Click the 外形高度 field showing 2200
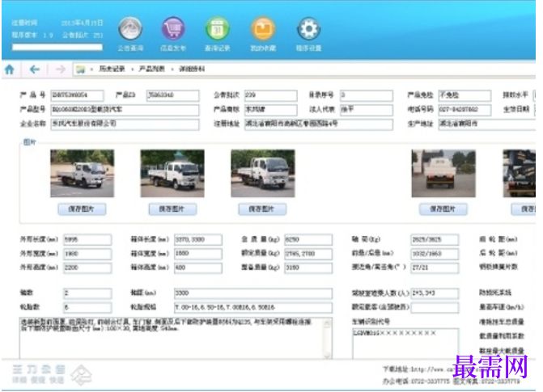Screen dimensions: 543x392 (x=87, y=268)
